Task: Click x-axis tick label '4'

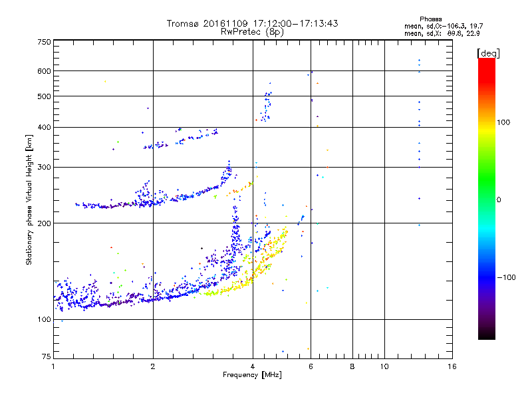Action: [x=253, y=366]
